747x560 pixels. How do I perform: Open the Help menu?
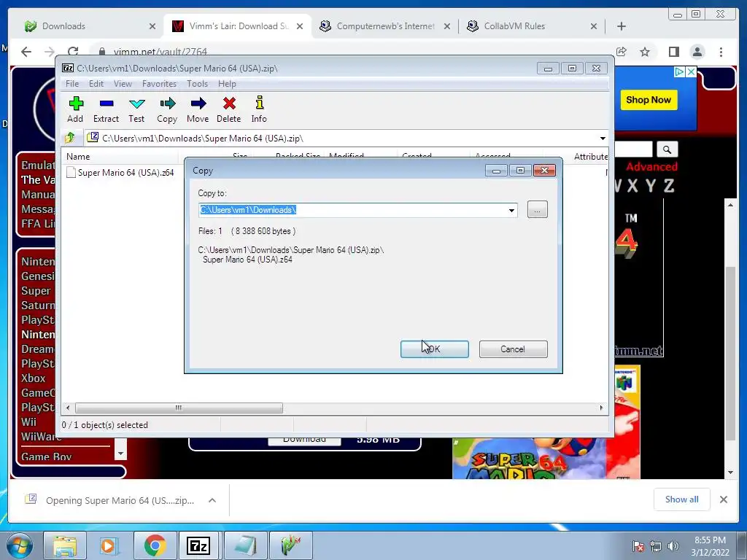[x=227, y=84]
